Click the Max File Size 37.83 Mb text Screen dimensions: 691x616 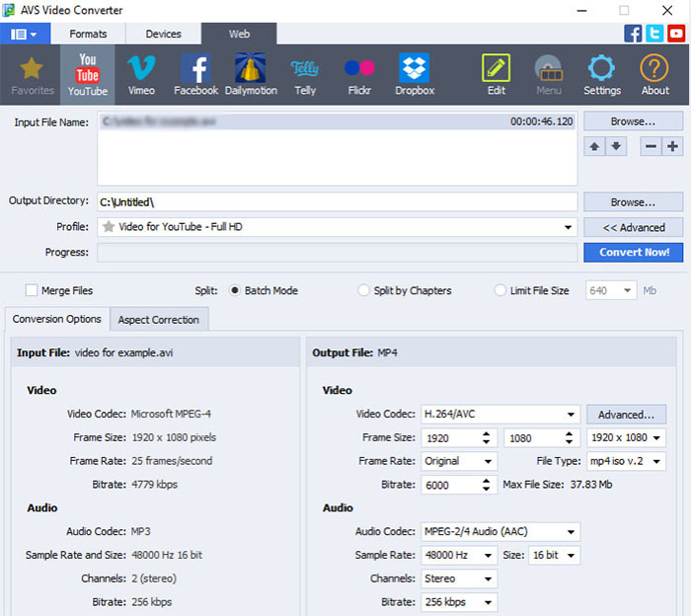[558, 485]
